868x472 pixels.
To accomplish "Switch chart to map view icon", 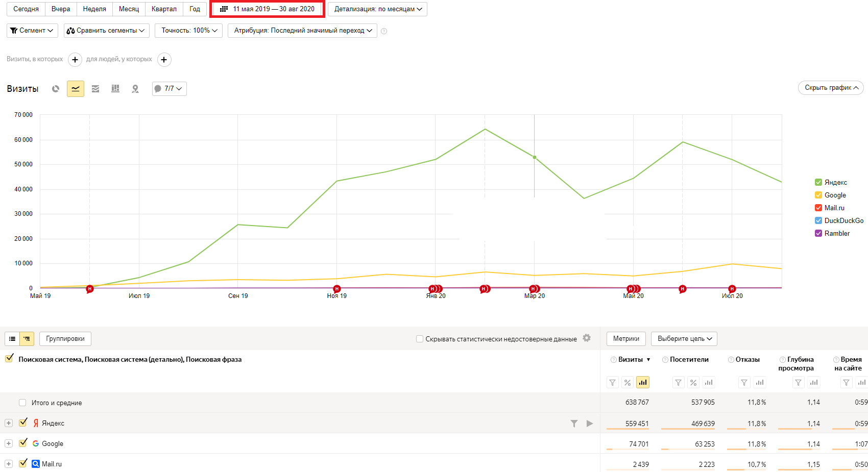I will [x=135, y=89].
